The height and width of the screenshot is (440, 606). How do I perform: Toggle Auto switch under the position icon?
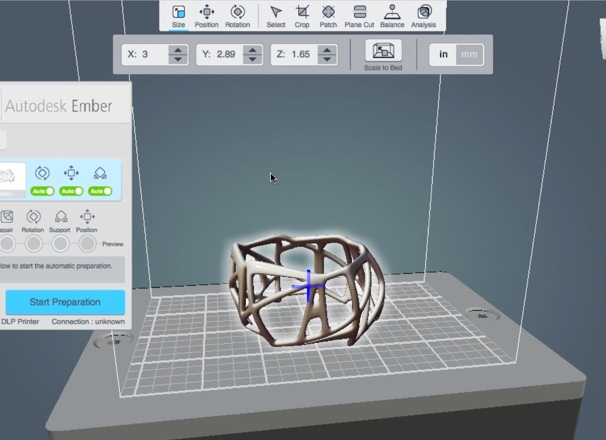(x=71, y=191)
